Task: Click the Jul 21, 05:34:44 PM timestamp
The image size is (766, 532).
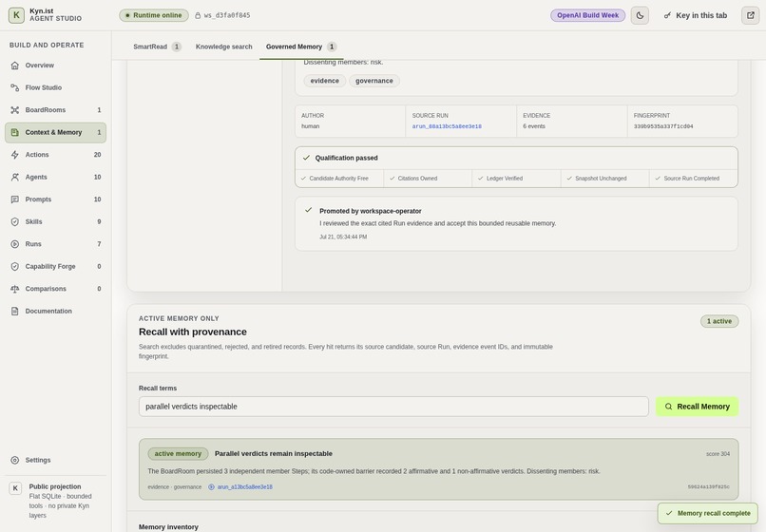Action: [343, 237]
